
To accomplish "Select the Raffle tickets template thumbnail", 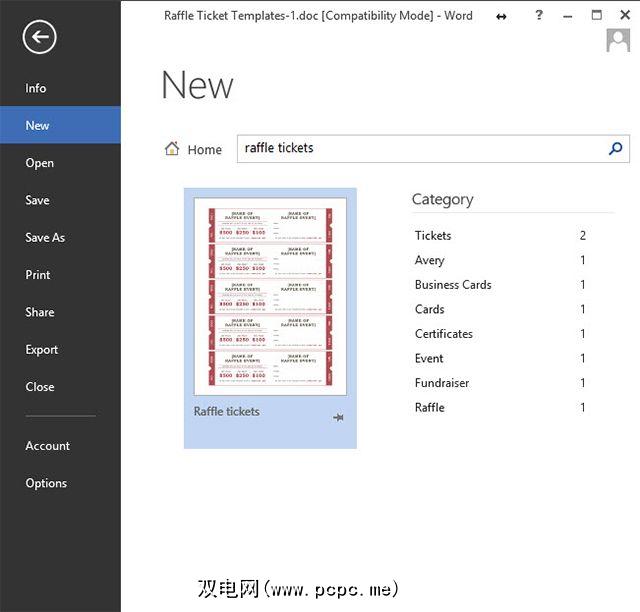I will pos(270,297).
